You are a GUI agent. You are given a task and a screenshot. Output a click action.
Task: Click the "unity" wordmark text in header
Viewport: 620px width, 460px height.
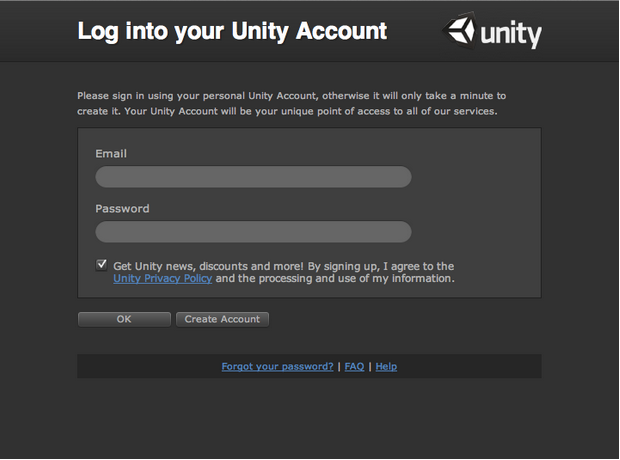tap(511, 34)
